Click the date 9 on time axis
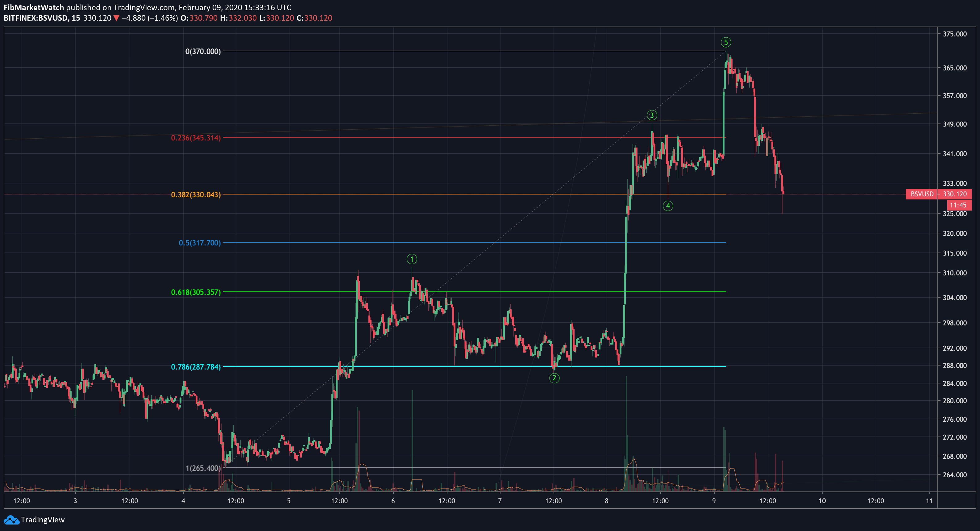This screenshot has height=531, width=980. tap(714, 501)
